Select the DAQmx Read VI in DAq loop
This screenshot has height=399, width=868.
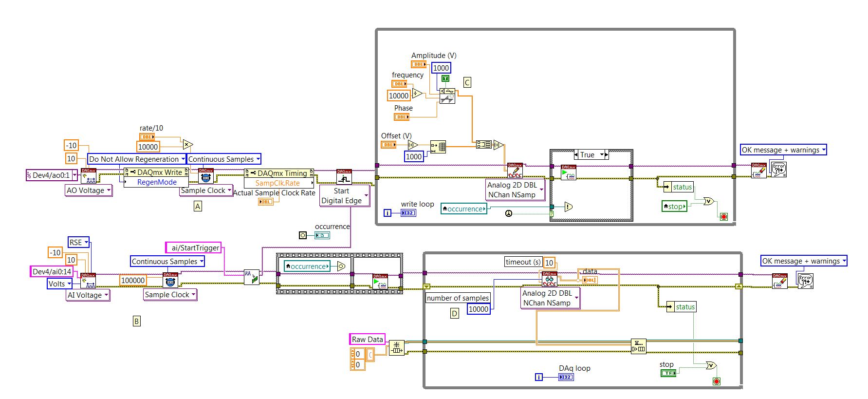(x=549, y=279)
